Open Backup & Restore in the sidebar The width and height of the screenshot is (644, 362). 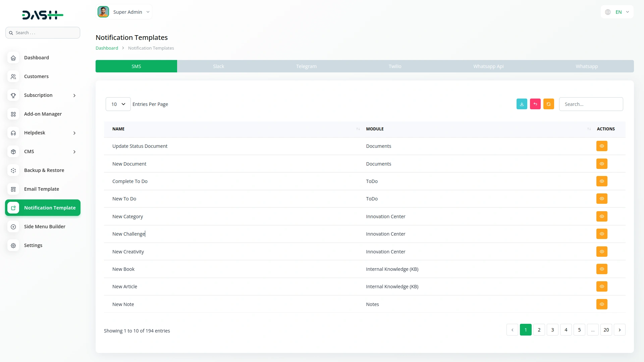[x=44, y=170]
